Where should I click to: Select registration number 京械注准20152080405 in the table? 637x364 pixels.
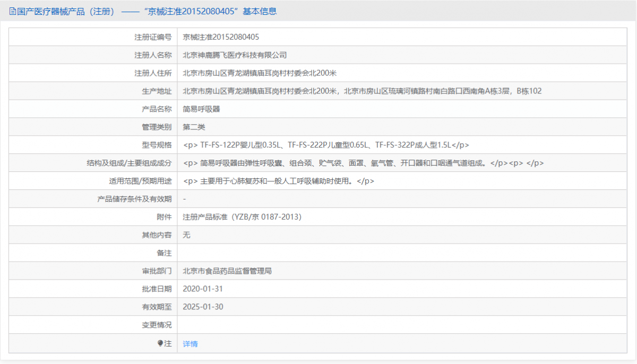(x=221, y=37)
